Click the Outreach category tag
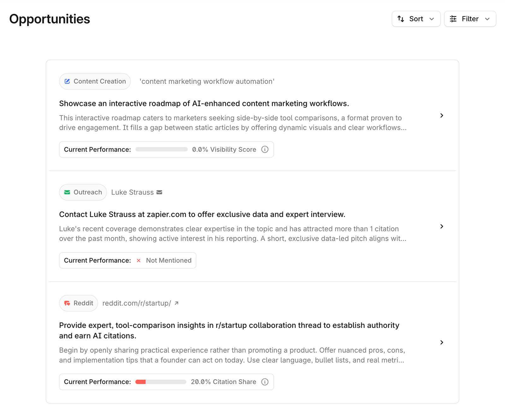Image resolution: width=505 pixels, height=420 pixels. [x=83, y=192]
